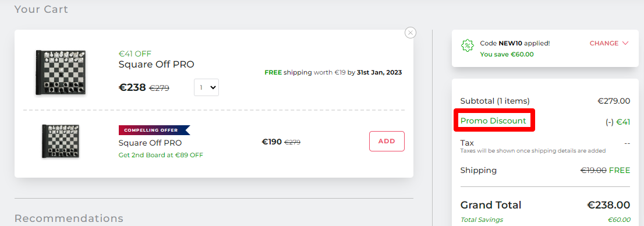Click the Get 2nd Board at €89 OFF text

[x=161, y=155]
